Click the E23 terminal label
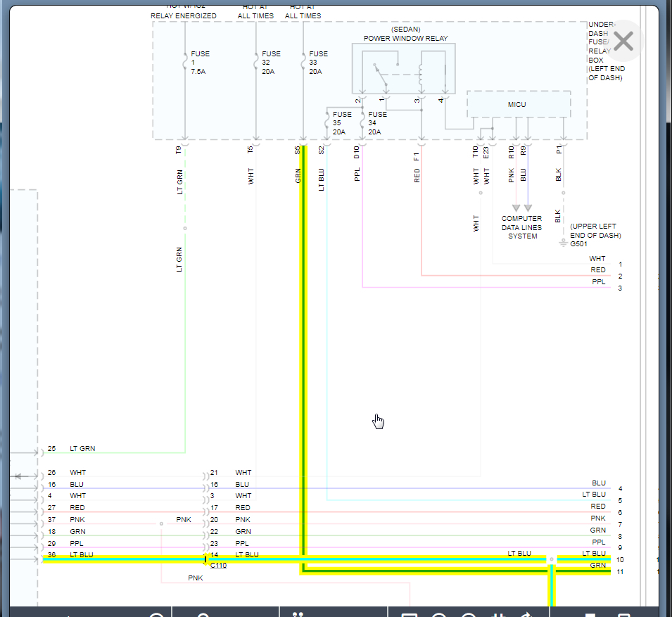This screenshot has height=617, width=672. pos(486,153)
